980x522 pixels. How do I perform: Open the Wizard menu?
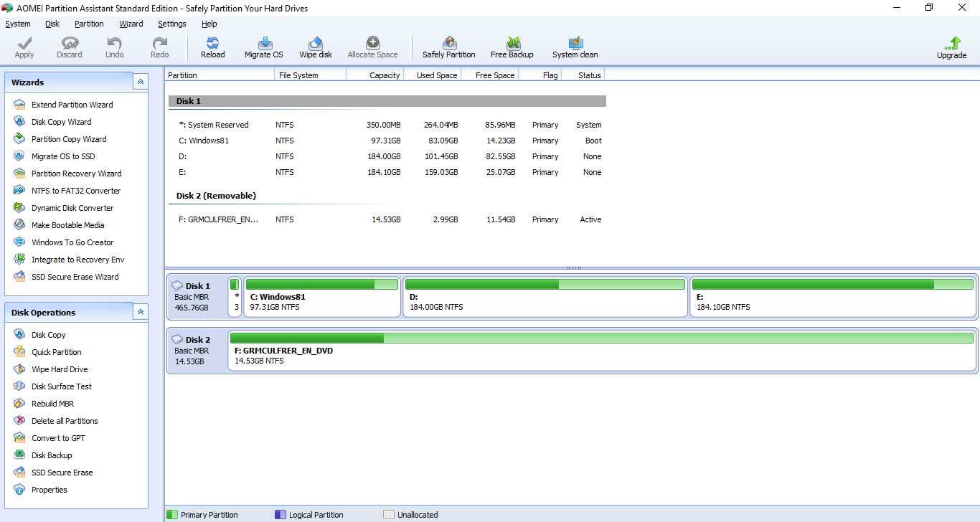(131, 24)
